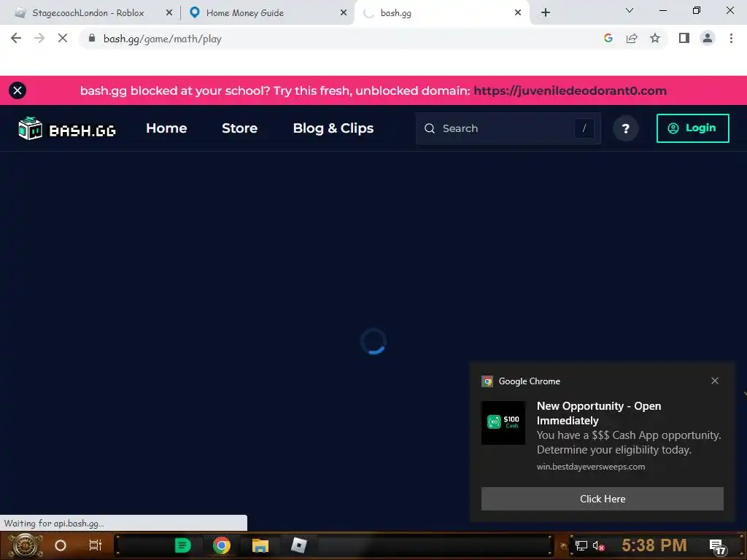This screenshot has width=747, height=560.
Task: Open Roblox from the taskbar
Action: 298,545
